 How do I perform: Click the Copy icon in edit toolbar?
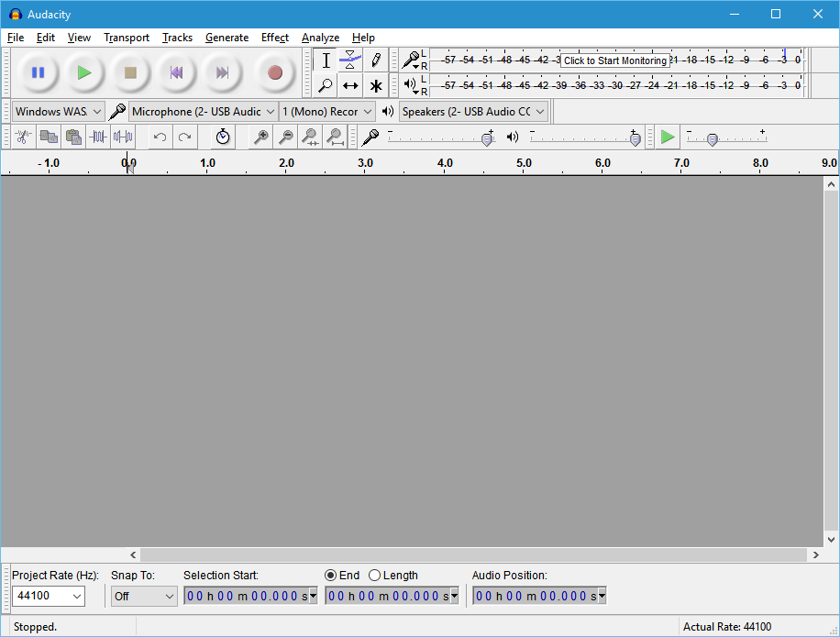[x=49, y=137]
